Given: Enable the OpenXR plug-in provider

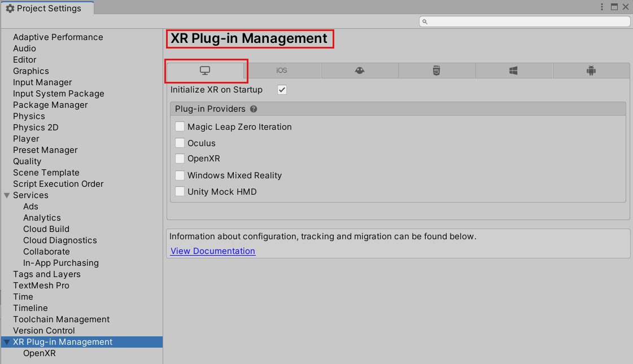Looking at the screenshot, I should [x=180, y=159].
